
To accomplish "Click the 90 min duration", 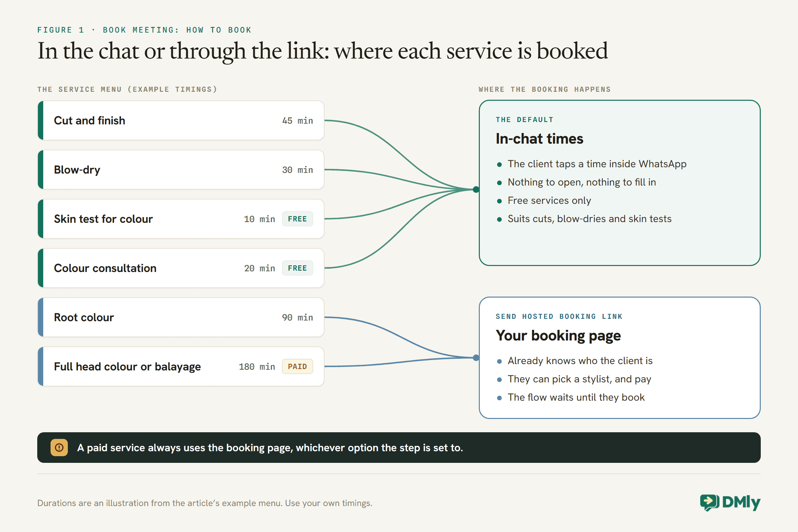I will pos(298,317).
